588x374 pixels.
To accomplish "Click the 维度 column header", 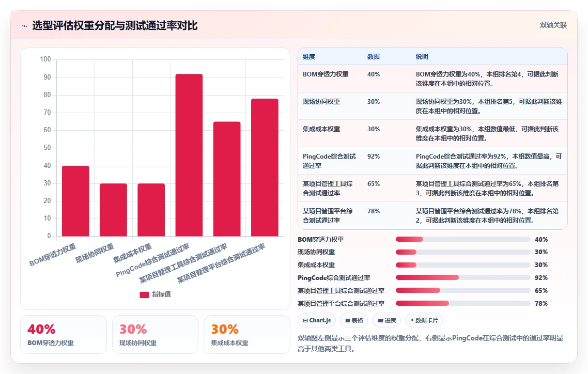I will click(309, 57).
